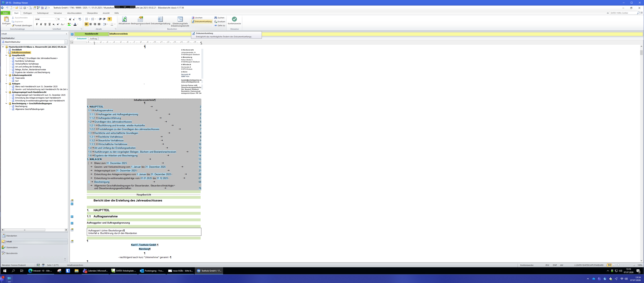Collapse the Erläuterungsbericht tree node
644x283 pixels.
tap(6, 75)
